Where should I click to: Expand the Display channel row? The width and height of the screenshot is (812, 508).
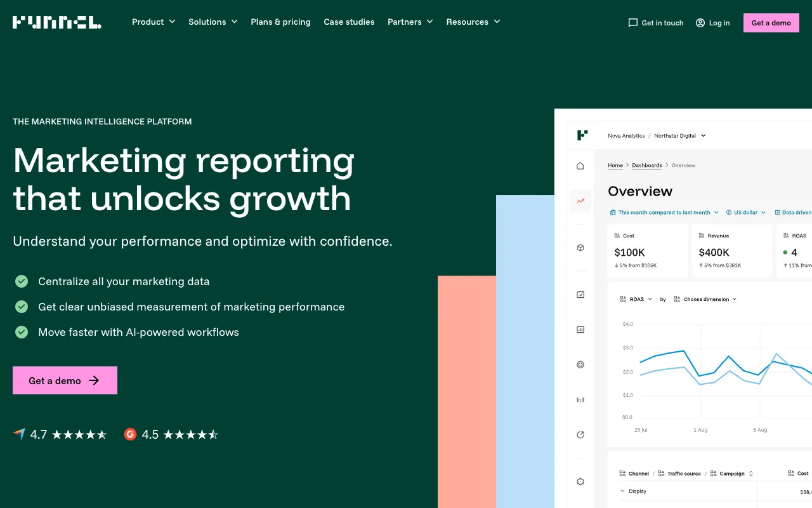pos(623,491)
